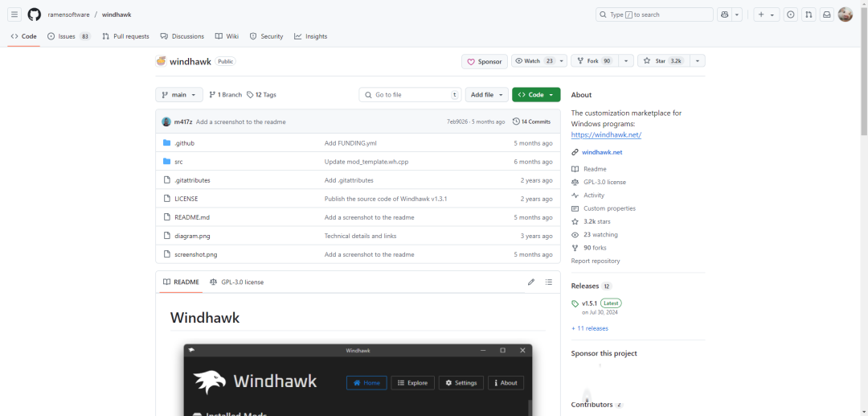
Task: Open the hamburger navigation menu
Action: point(15,15)
